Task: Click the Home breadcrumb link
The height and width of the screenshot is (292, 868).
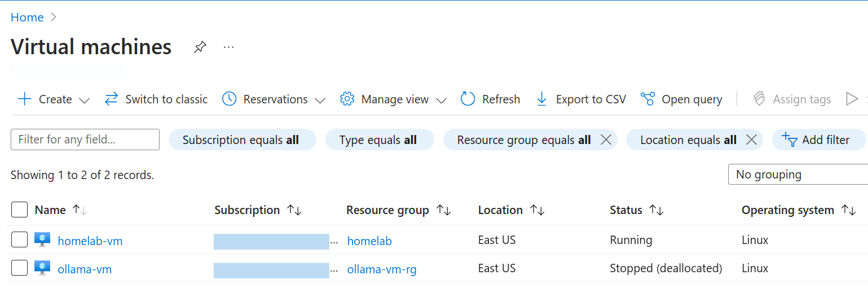Action: tap(27, 18)
